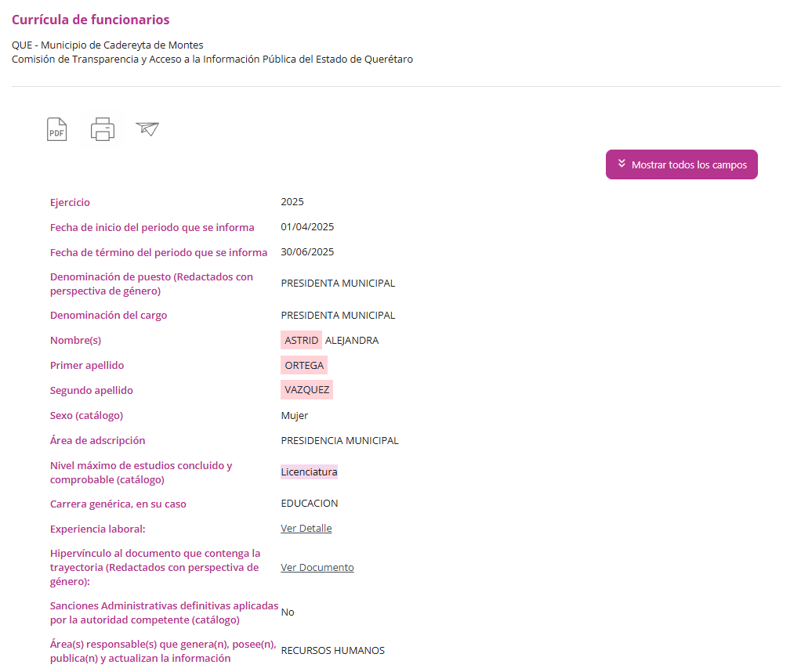Select the highlighted name ASTRID
Viewport: 801px width, 672px height.
(301, 341)
